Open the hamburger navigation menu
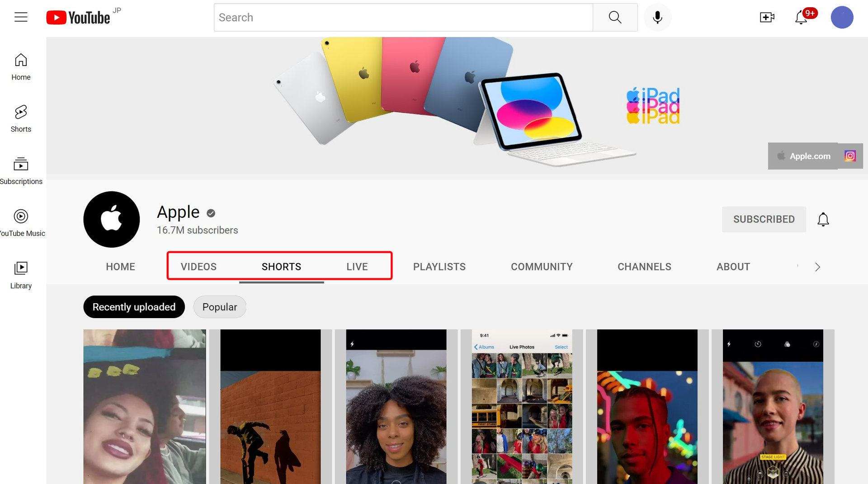The height and width of the screenshot is (484, 868). click(20, 17)
